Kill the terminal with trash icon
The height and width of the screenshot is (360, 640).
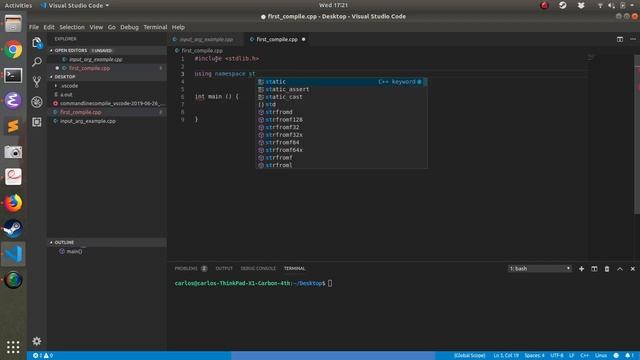point(607,269)
